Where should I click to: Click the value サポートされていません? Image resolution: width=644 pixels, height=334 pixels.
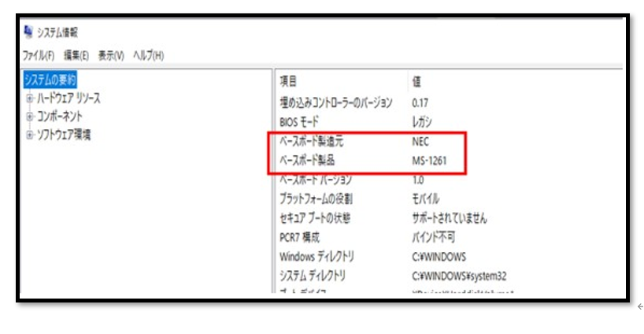(x=450, y=218)
